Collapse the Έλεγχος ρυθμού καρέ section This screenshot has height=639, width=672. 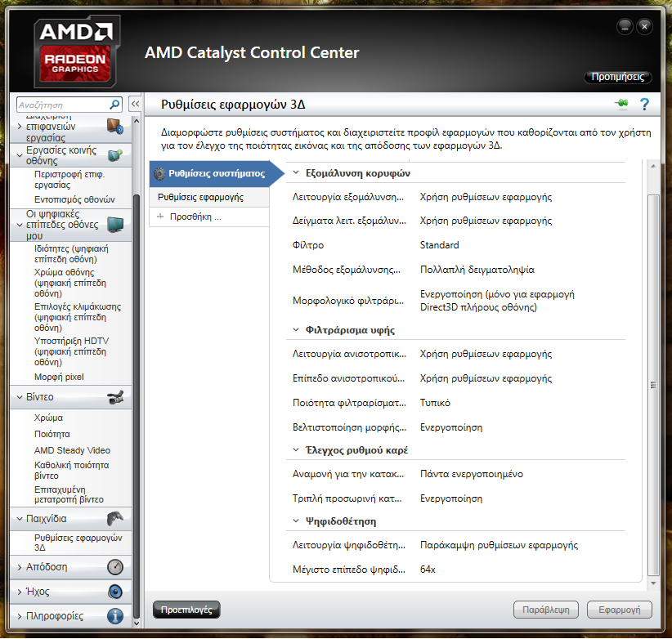coord(296,449)
